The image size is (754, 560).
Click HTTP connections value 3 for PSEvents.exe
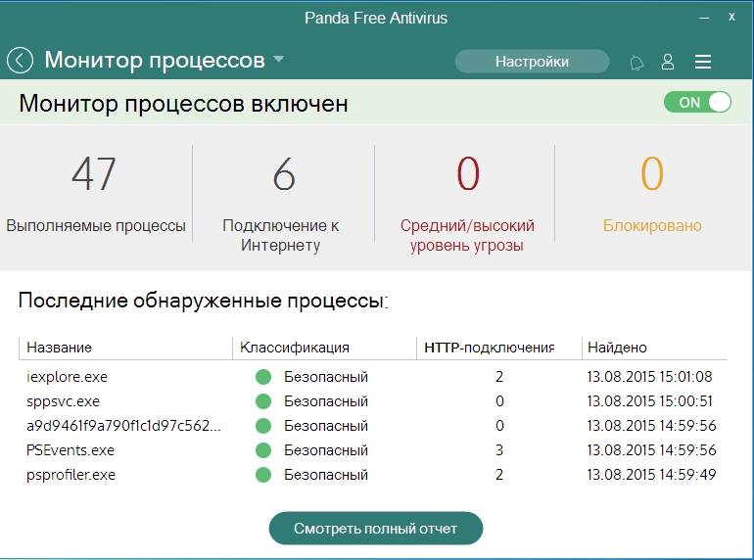[499, 450]
